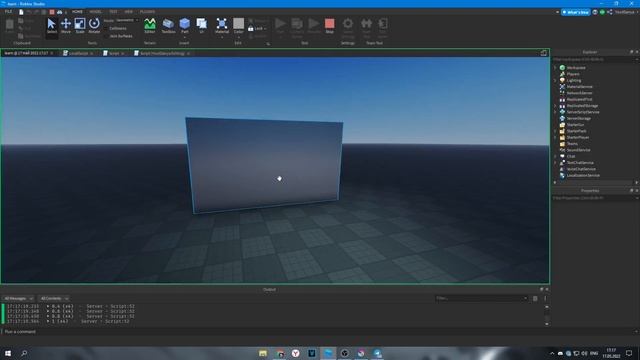Open the Mode dropdown
Viewport: 640px width, 360px height.
(127, 20)
